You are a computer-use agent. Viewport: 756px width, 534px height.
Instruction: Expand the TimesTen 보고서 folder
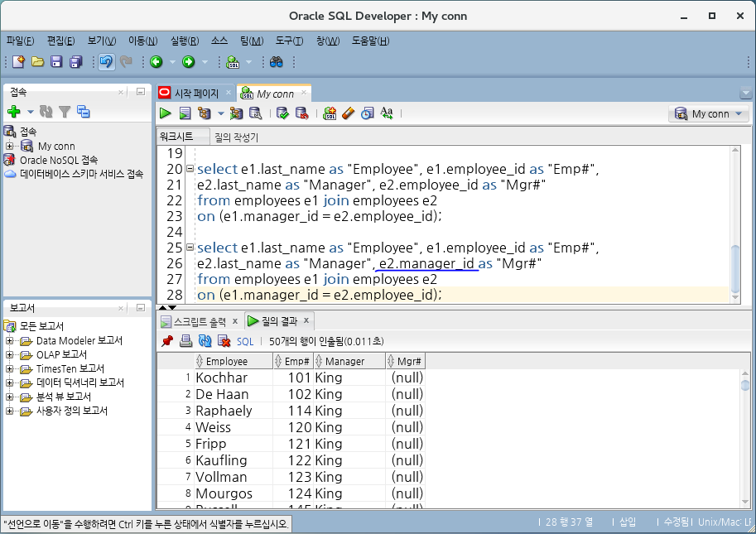[x=9, y=368]
